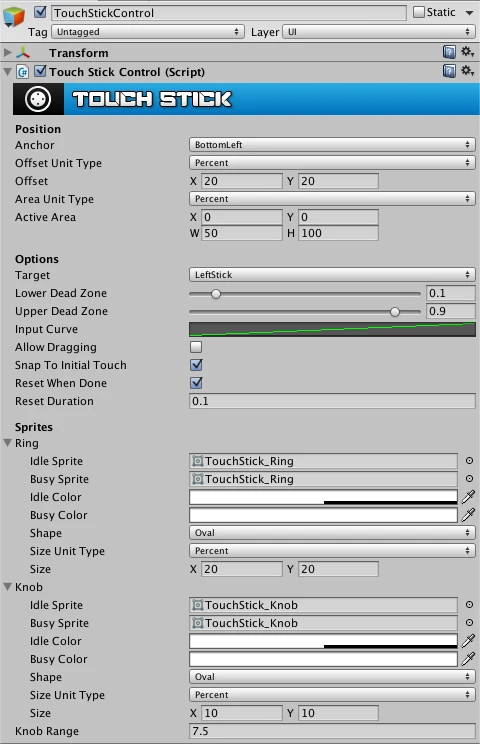
Task: Click the GameObject cube icon
Action: tap(13, 17)
